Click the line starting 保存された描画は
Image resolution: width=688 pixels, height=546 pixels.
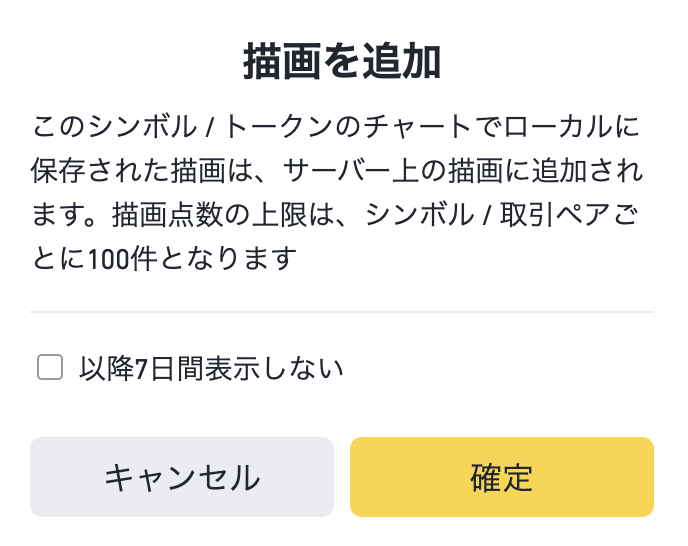coord(337,170)
